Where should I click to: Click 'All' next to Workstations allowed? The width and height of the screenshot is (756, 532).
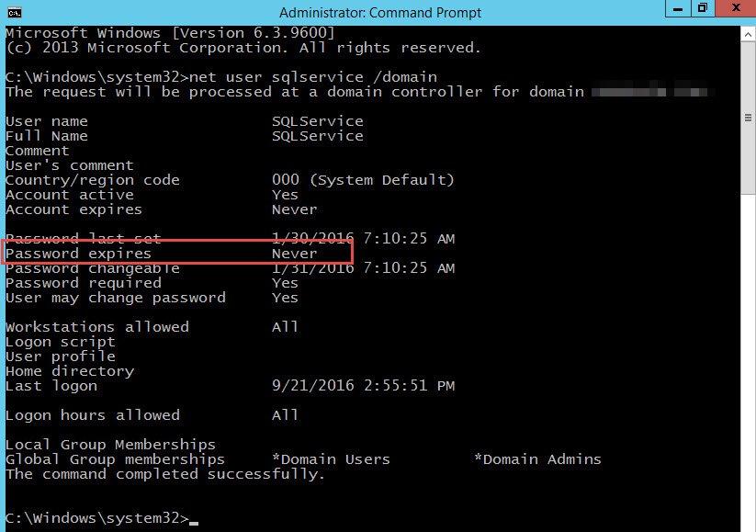coord(285,327)
